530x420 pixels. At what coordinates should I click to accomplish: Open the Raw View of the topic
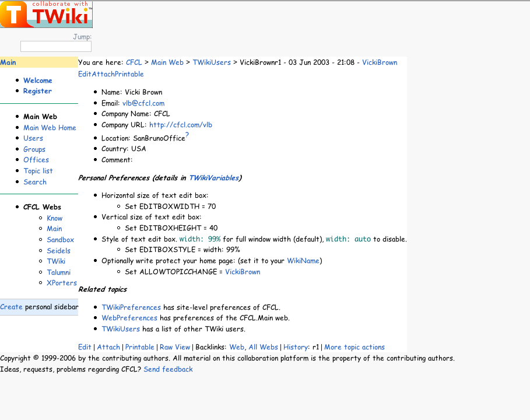tap(175, 346)
